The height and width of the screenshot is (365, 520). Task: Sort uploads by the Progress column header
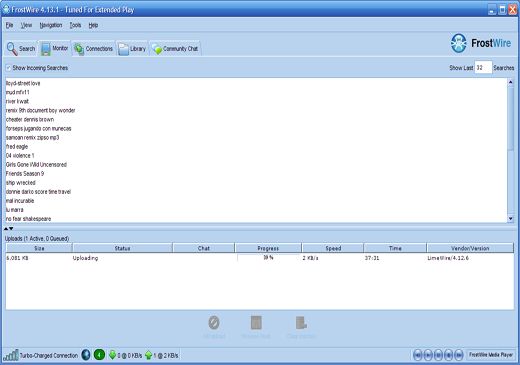(x=268, y=248)
